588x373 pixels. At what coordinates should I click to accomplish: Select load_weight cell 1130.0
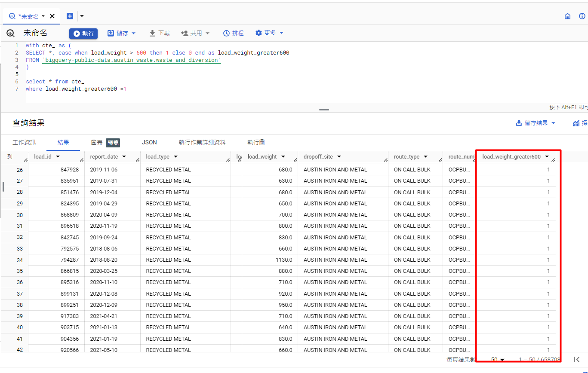[284, 260]
